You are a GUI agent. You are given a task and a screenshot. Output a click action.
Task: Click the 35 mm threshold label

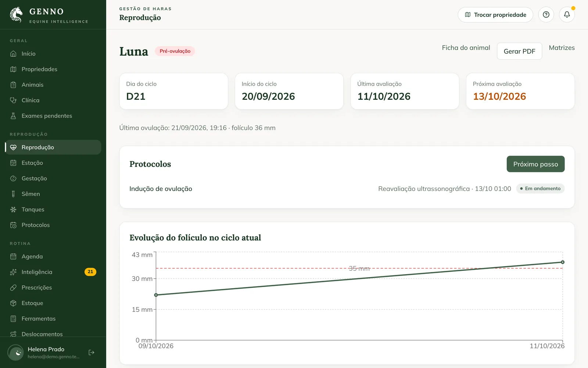coord(359,269)
